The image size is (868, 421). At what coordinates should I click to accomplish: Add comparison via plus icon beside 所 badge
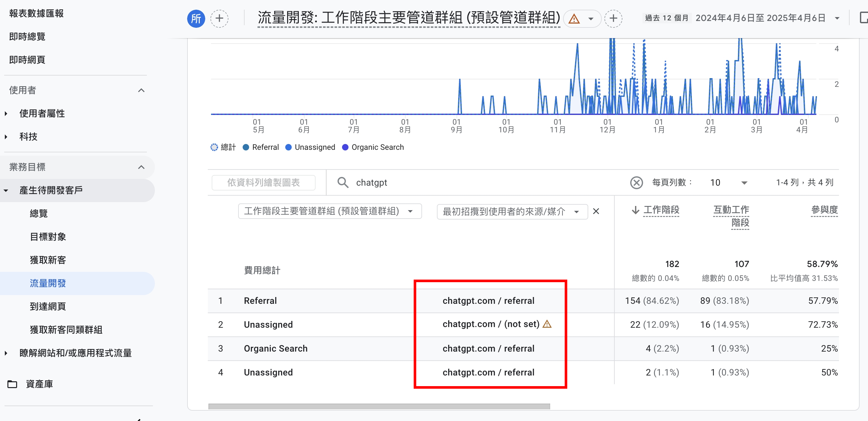pyautogui.click(x=219, y=18)
